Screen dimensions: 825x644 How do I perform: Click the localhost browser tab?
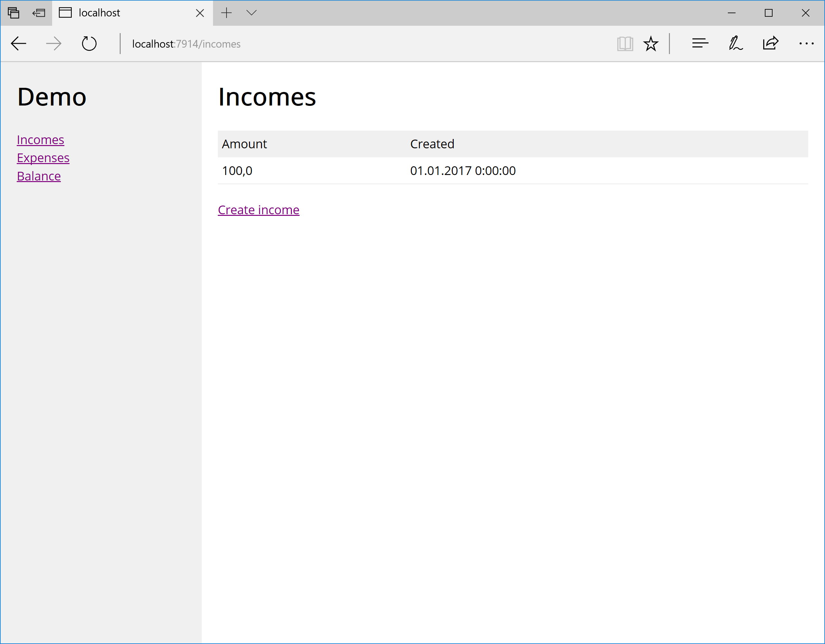point(133,13)
